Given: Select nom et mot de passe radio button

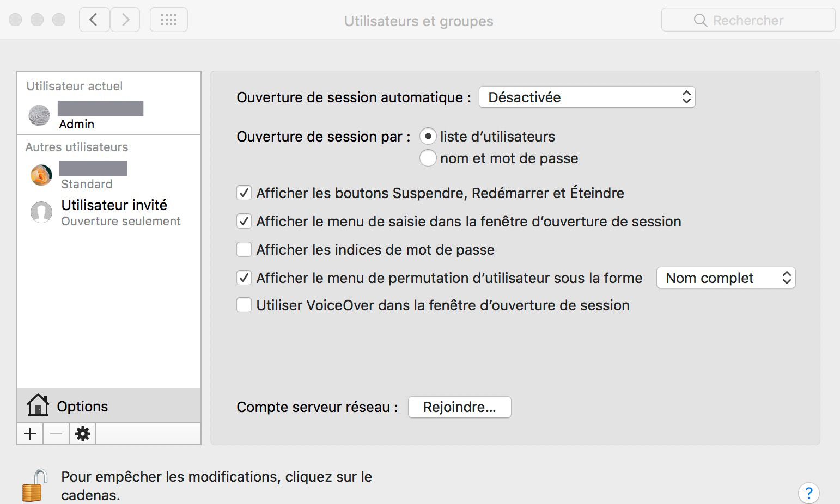Looking at the screenshot, I should 428,158.
